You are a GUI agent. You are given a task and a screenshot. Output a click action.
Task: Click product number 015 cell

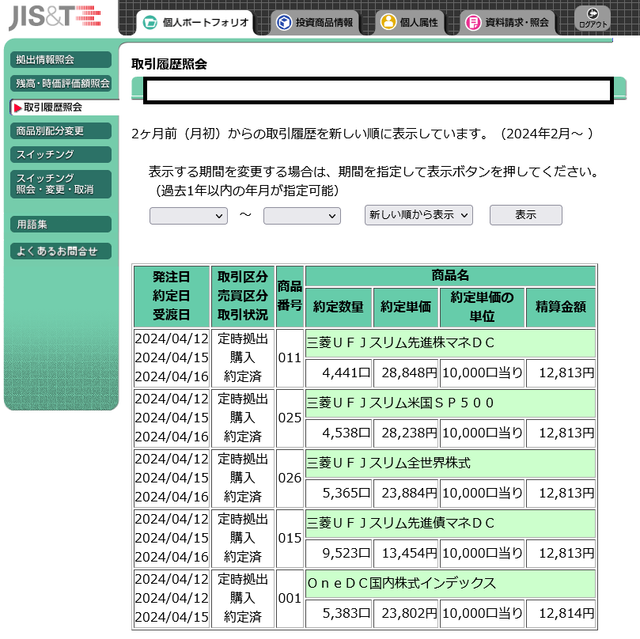click(290, 538)
